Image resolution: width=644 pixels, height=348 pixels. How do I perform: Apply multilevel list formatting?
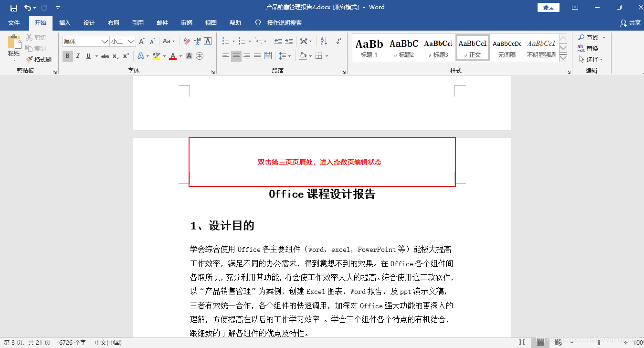pyautogui.click(x=258, y=42)
